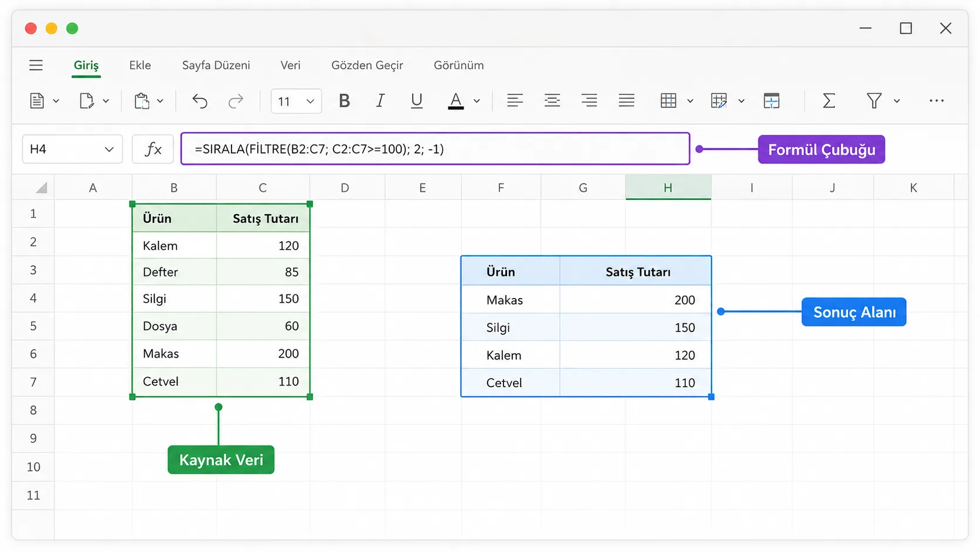Click the table format icon

(x=719, y=101)
